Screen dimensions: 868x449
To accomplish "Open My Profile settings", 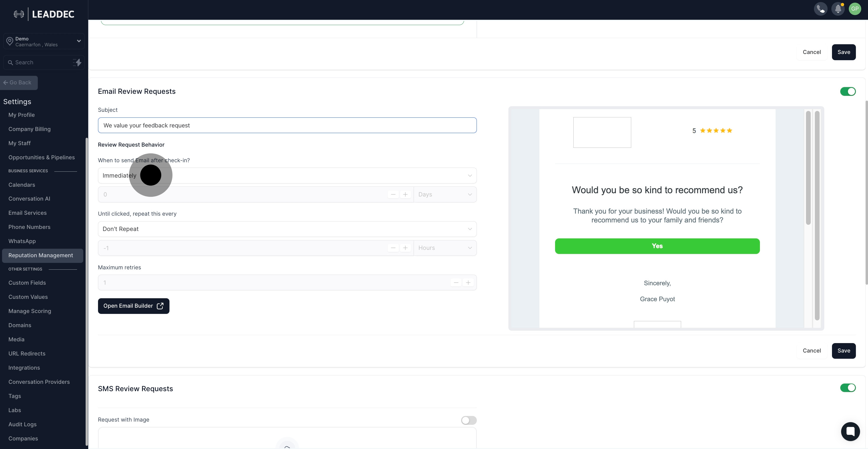I will [x=22, y=115].
